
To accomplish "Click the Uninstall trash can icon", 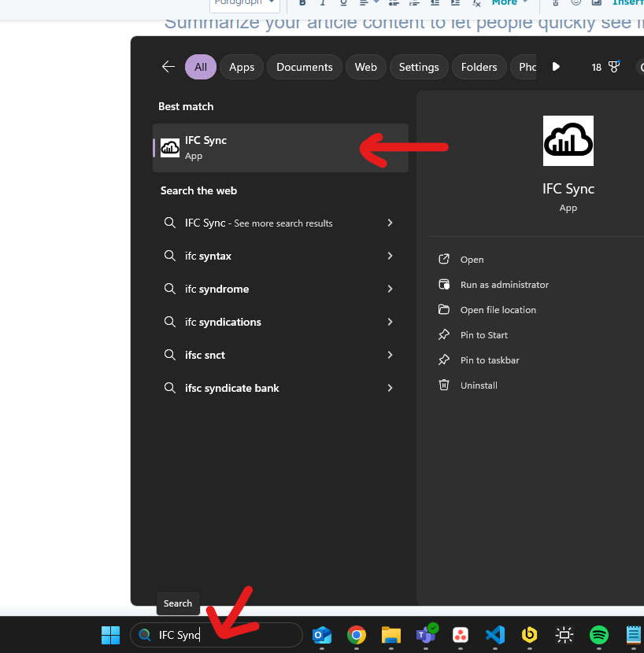I will tap(444, 385).
